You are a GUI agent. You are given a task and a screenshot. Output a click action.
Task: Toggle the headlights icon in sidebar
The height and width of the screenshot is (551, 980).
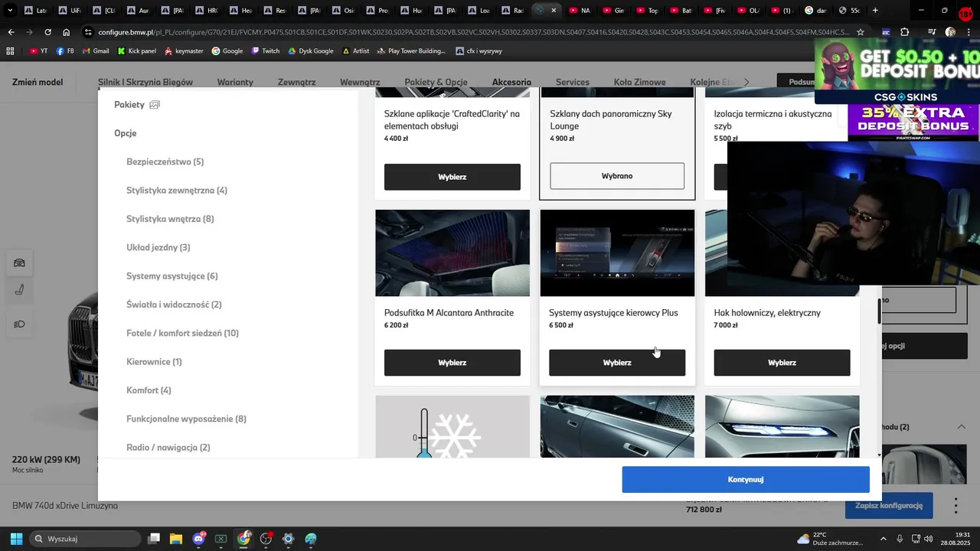pyautogui.click(x=20, y=324)
